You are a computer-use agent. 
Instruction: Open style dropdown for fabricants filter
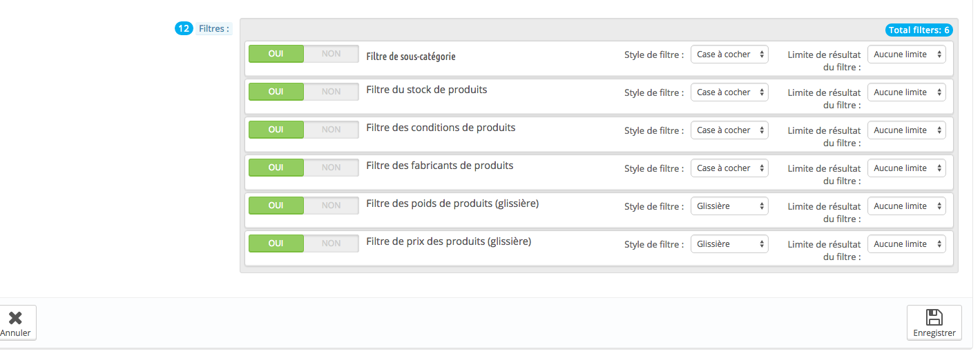click(x=729, y=168)
